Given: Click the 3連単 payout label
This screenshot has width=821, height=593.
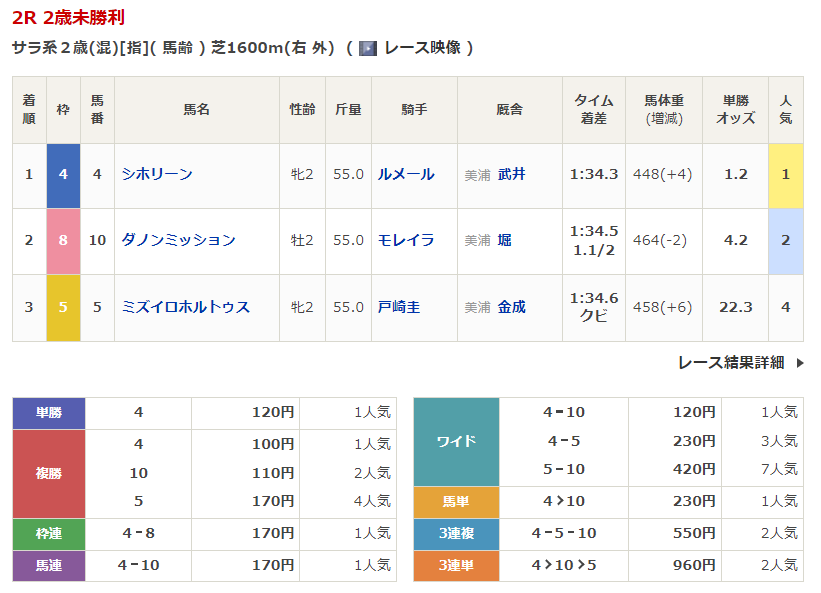Looking at the screenshot, I should (456, 565).
